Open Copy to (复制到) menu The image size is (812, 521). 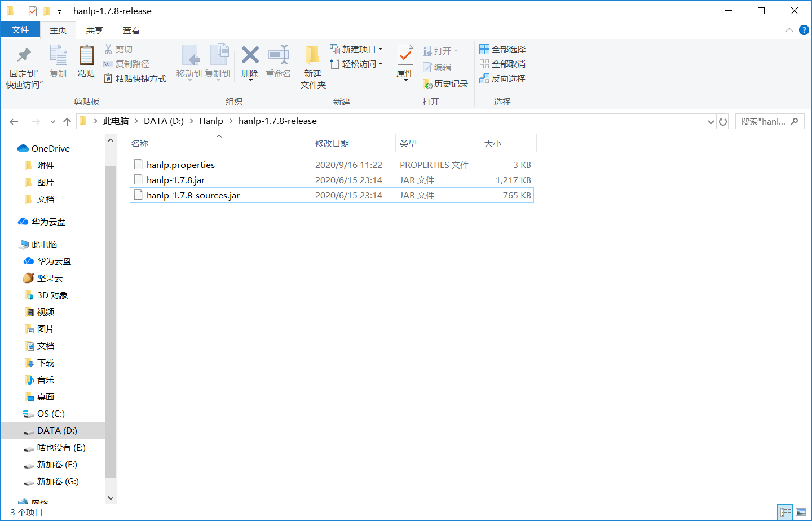point(217,63)
